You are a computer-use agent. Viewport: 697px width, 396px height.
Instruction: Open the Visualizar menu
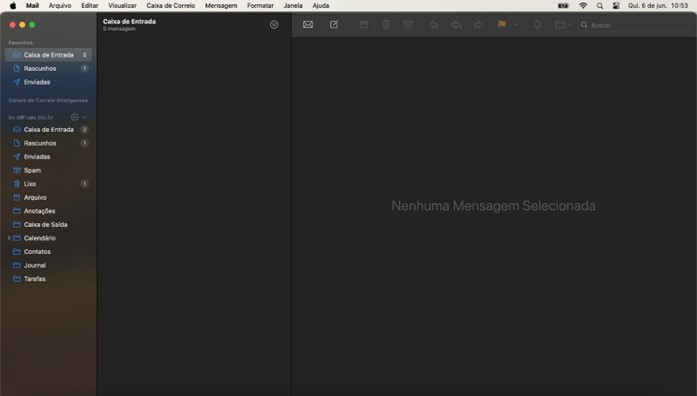(122, 6)
